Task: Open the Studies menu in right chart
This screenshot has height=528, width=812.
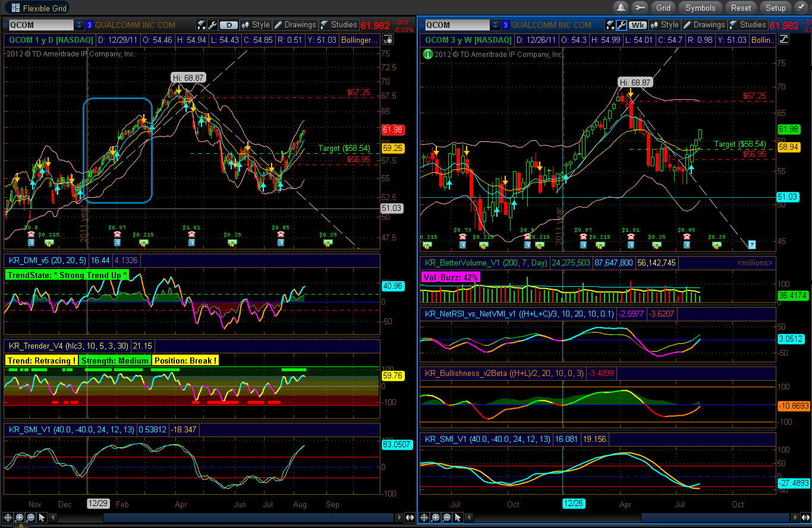Action: (748, 25)
